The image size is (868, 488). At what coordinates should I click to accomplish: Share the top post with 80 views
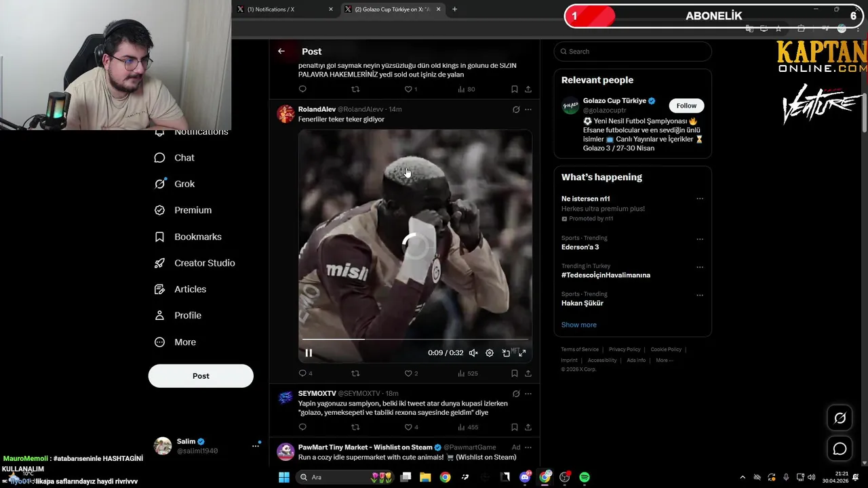coord(528,89)
